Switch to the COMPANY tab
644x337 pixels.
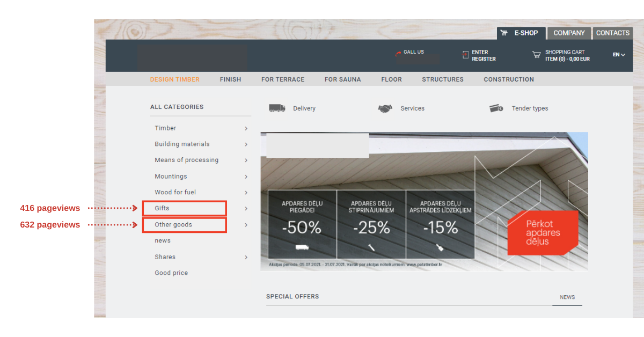point(569,33)
